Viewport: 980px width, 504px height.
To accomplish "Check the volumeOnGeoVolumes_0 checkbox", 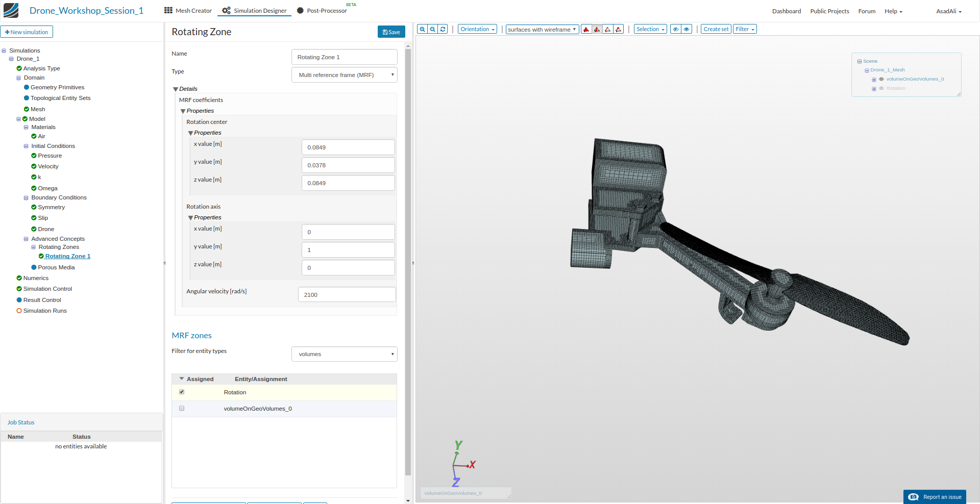I will click(x=182, y=409).
